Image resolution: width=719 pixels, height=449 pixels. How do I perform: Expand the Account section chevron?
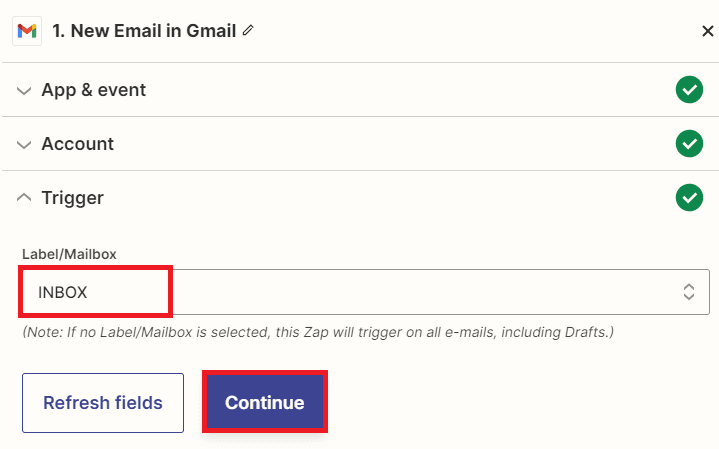(24, 144)
